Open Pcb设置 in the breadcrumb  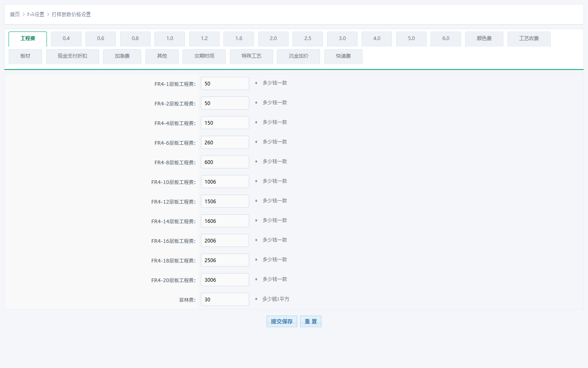[36, 14]
